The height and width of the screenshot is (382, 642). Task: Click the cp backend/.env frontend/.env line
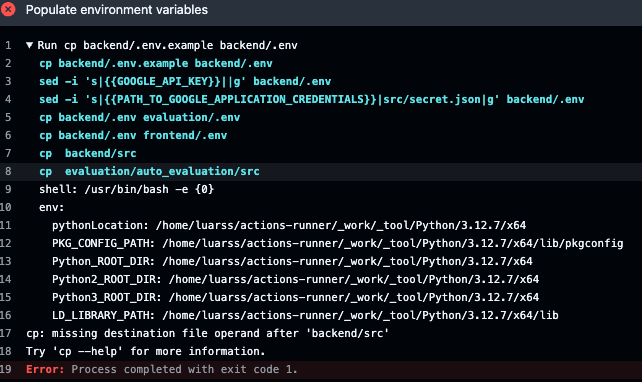point(133,135)
